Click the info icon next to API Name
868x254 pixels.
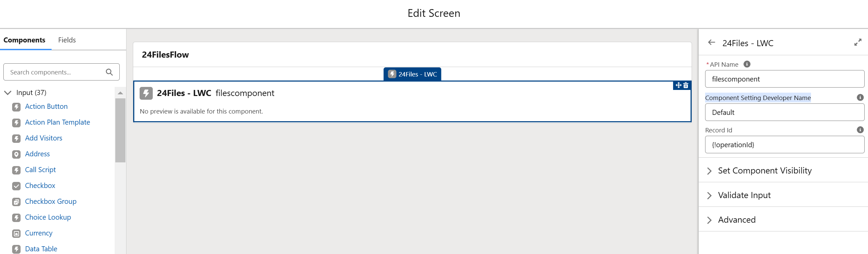pyautogui.click(x=747, y=64)
